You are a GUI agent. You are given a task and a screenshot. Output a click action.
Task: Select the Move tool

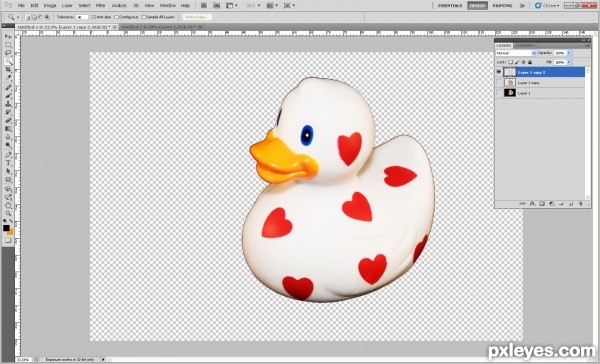8,36
